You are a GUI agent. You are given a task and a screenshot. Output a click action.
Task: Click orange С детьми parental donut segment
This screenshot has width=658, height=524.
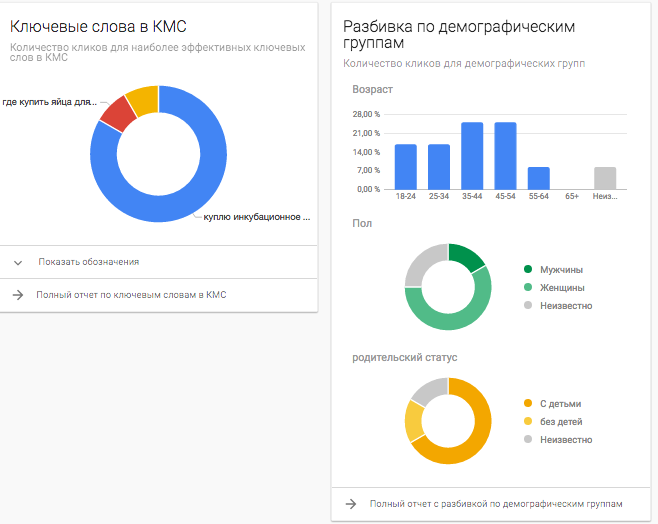pyautogui.click(x=478, y=441)
